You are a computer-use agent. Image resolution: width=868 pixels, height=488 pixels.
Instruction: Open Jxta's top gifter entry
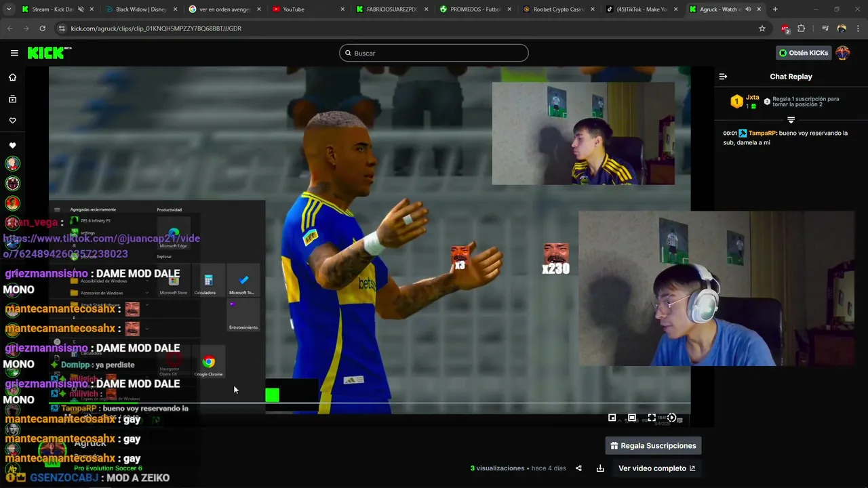(745, 102)
